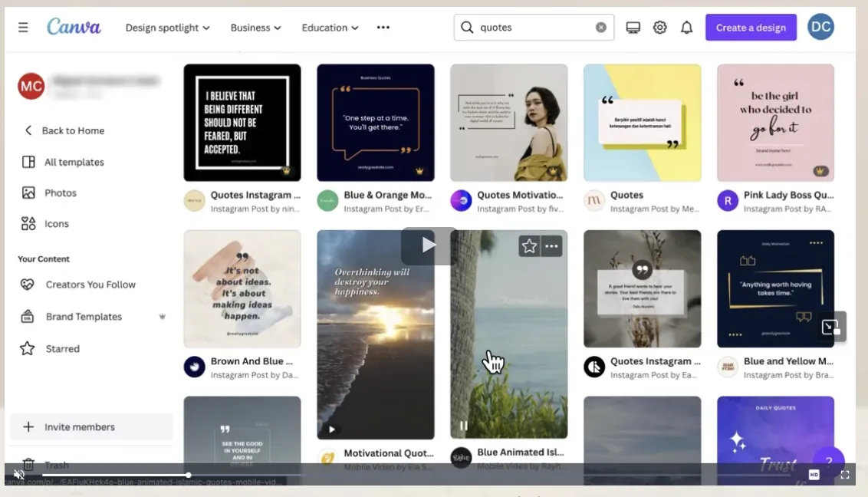Click the Brand Templates crown icon
This screenshot has width=868, height=497.
(163, 317)
